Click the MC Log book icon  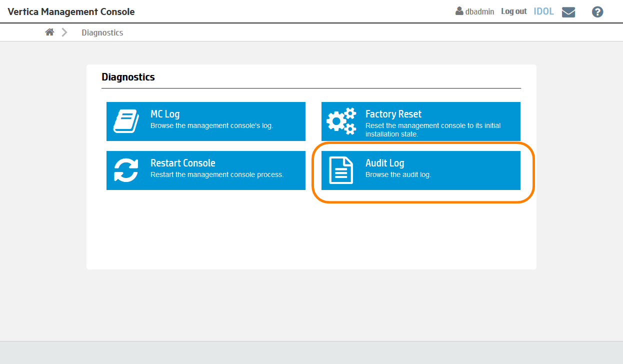coord(126,121)
